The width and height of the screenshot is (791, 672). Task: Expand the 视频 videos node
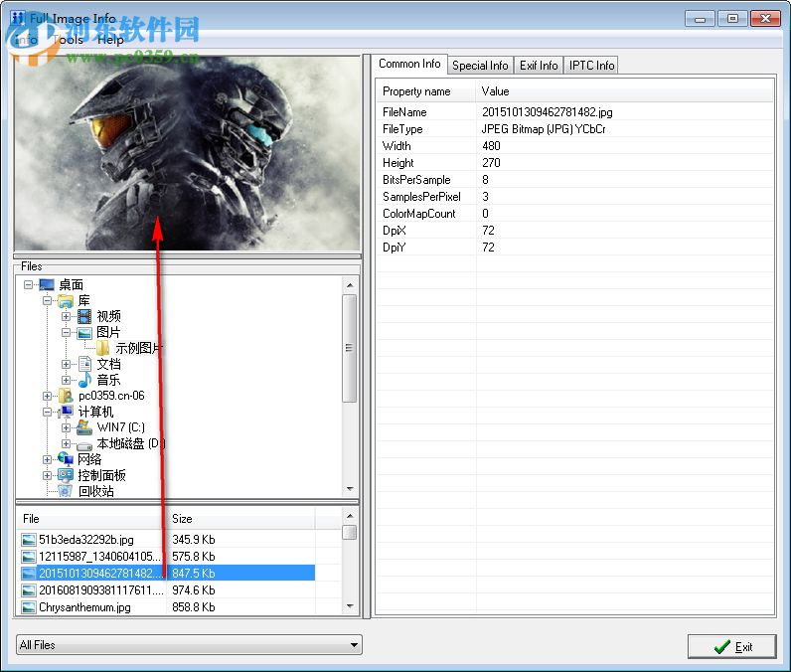coord(66,317)
